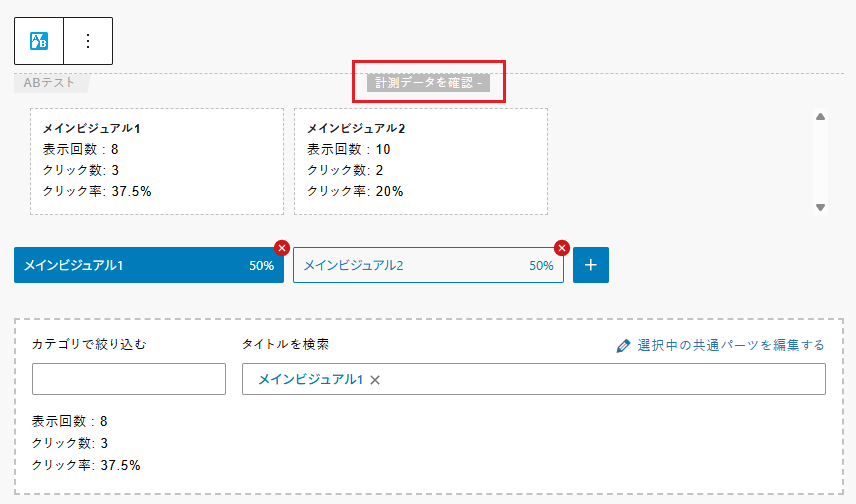Viewport: 856px width, 504px height.
Task: Click メインビジュアル1 heading in stats card
Action: (92, 128)
